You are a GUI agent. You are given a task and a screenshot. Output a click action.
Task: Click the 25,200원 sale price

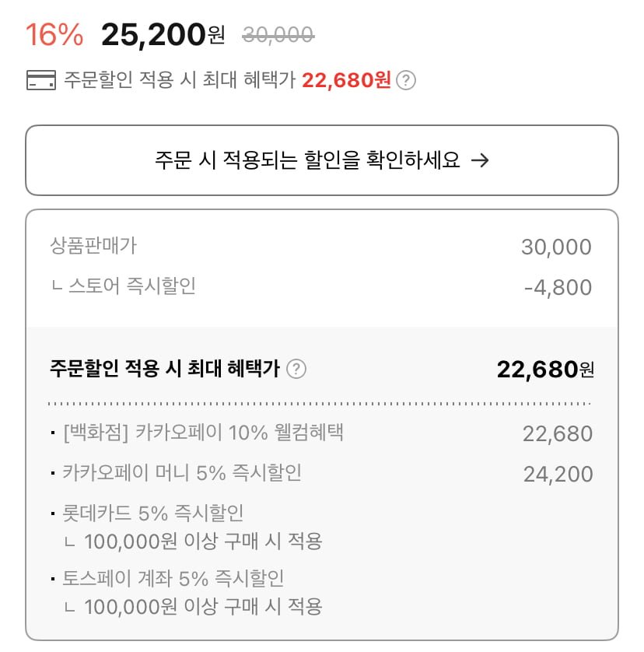click(163, 34)
